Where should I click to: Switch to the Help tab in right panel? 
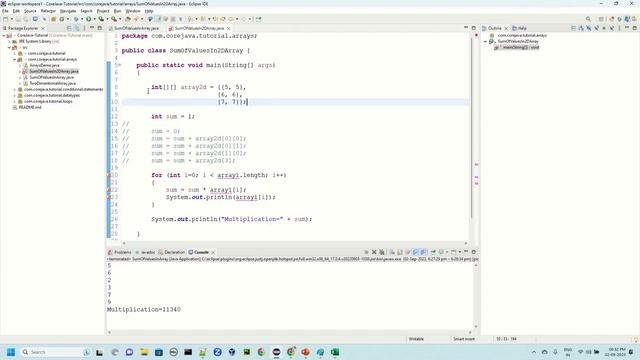pyautogui.click(x=519, y=28)
